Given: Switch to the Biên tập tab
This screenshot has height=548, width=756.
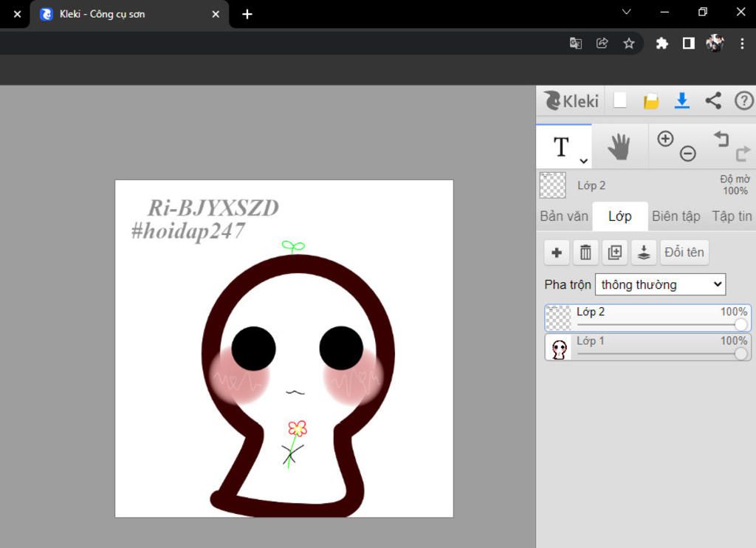Looking at the screenshot, I should pos(676,216).
